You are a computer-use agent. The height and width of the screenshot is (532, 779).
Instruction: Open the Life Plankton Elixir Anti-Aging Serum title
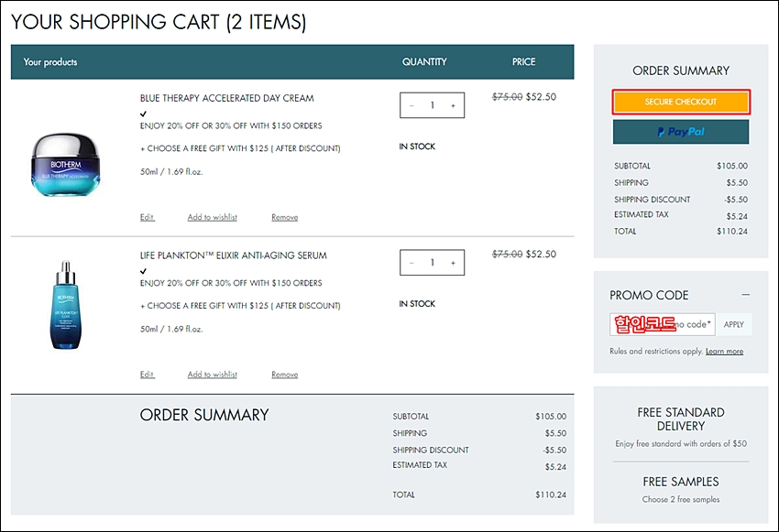point(234,255)
